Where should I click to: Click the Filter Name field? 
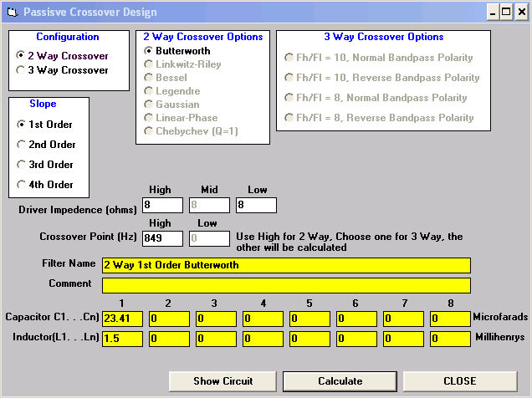(286, 265)
